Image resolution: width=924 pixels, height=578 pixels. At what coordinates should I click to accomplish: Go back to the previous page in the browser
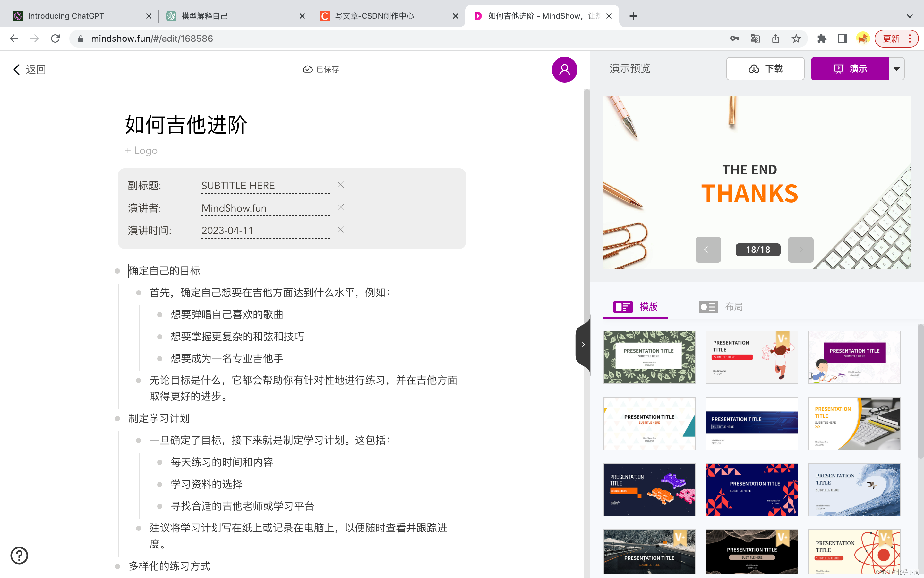tap(14, 39)
